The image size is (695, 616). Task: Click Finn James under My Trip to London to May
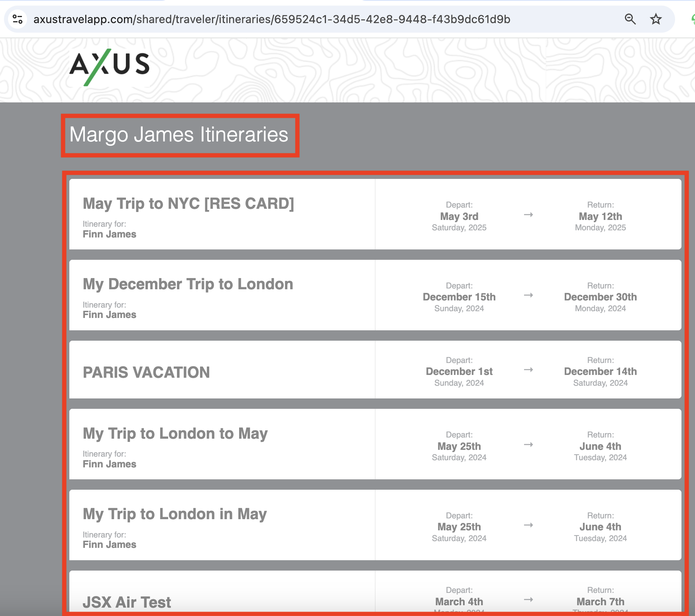pos(110,464)
